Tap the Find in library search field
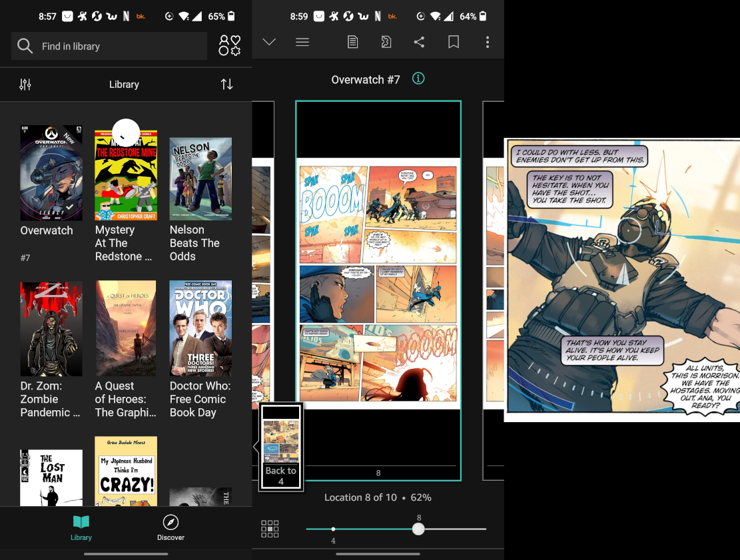The image size is (740, 560). point(109,46)
